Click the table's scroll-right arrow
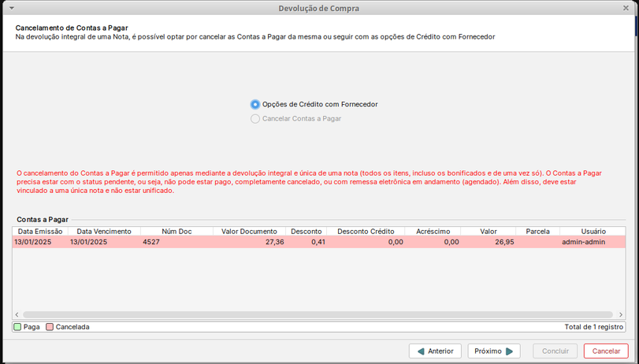 [x=621, y=314]
